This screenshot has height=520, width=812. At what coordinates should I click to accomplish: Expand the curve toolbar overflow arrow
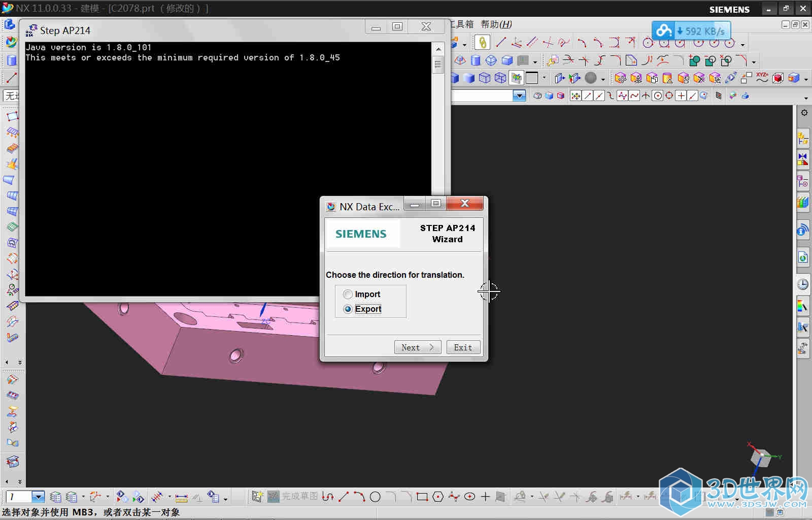click(x=742, y=45)
